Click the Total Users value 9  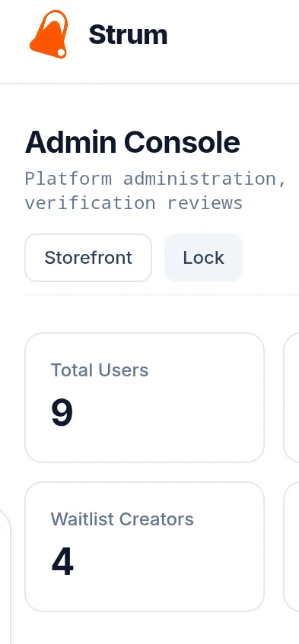pos(62,412)
